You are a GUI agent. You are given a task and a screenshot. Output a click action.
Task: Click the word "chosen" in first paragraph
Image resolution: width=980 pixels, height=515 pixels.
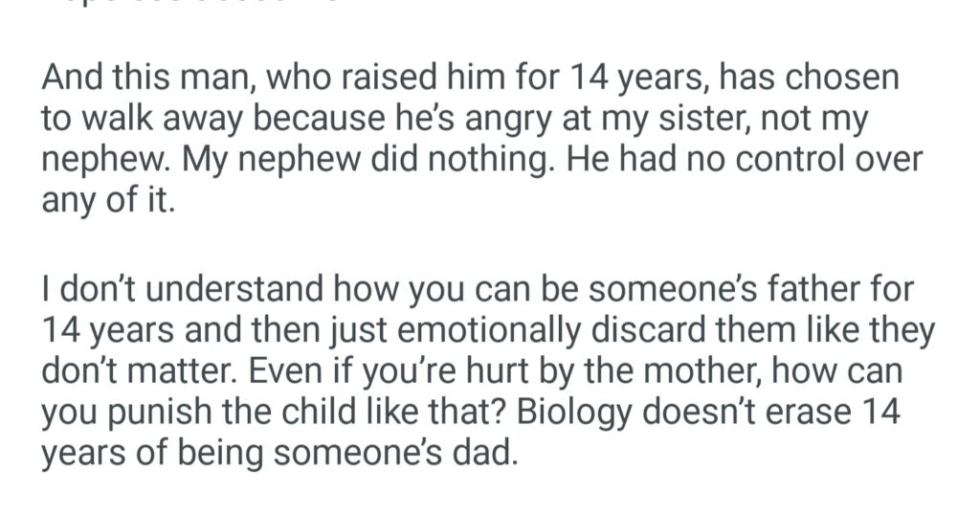[850, 80]
